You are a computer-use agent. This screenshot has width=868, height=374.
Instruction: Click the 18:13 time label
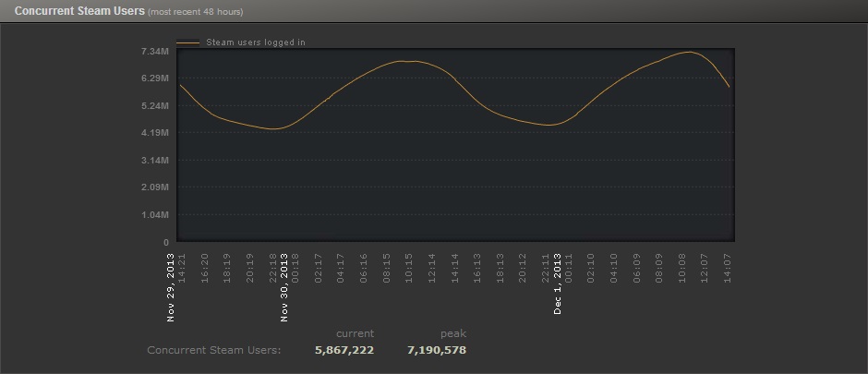[500, 269]
